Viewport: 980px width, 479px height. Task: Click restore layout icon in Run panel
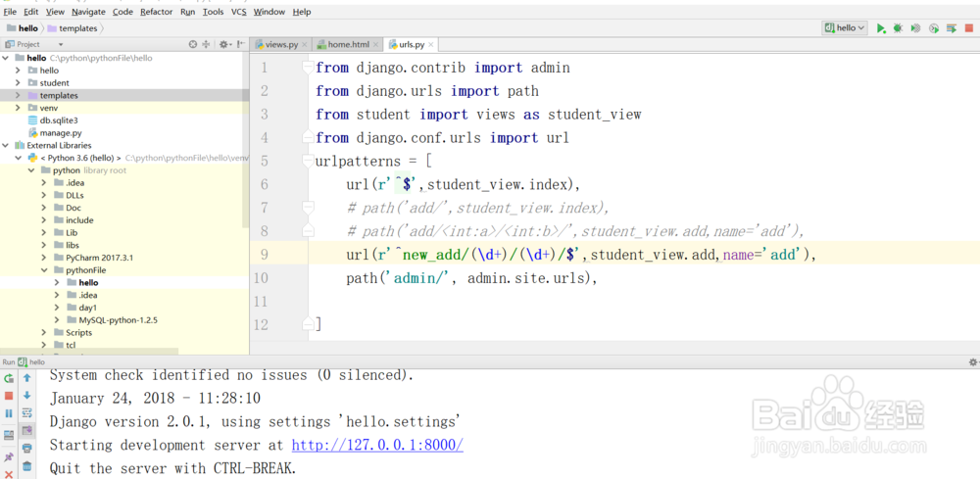(9, 435)
